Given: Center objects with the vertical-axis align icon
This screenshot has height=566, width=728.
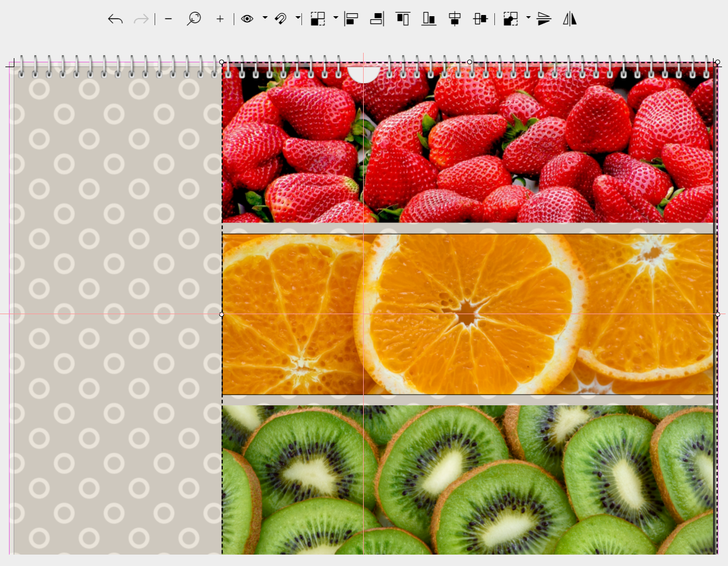Looking at the screenshot, I should [455, 19].
